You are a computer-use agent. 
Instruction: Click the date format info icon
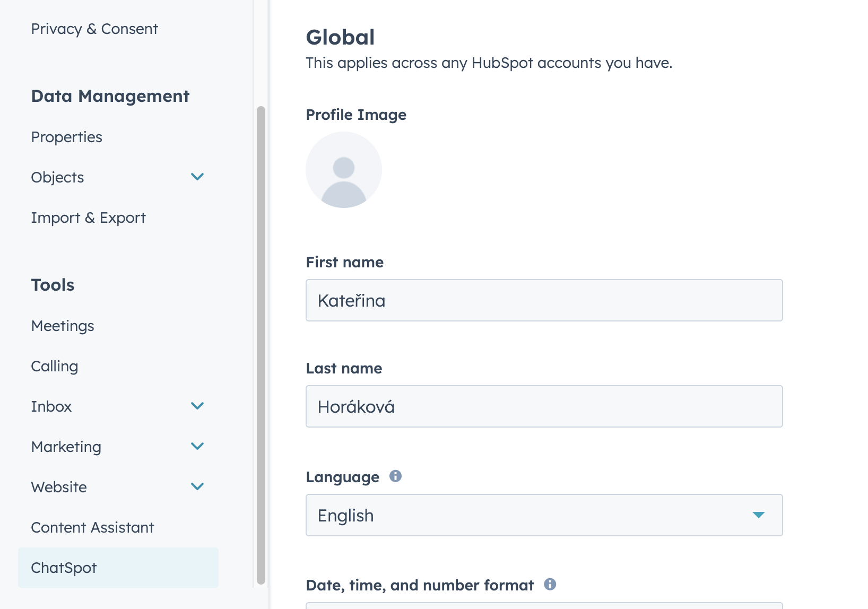550,584
